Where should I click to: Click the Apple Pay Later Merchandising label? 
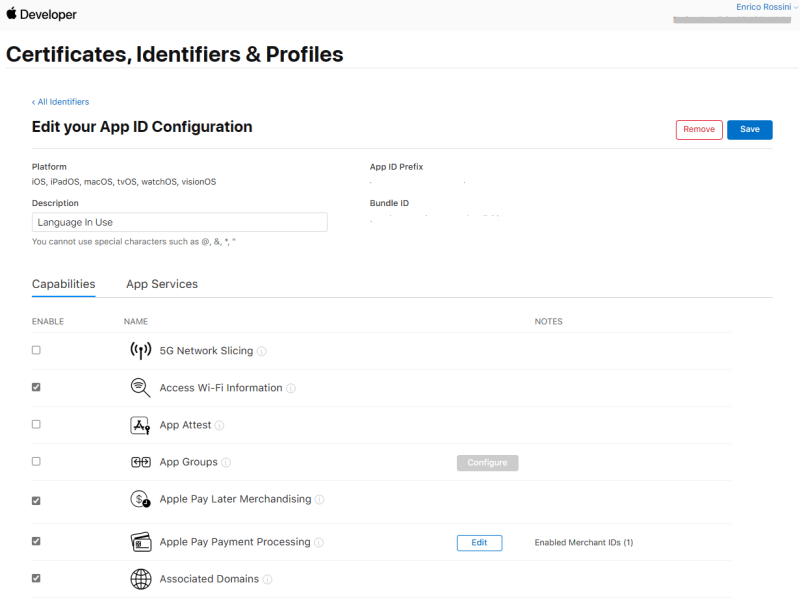click(235, 499)
